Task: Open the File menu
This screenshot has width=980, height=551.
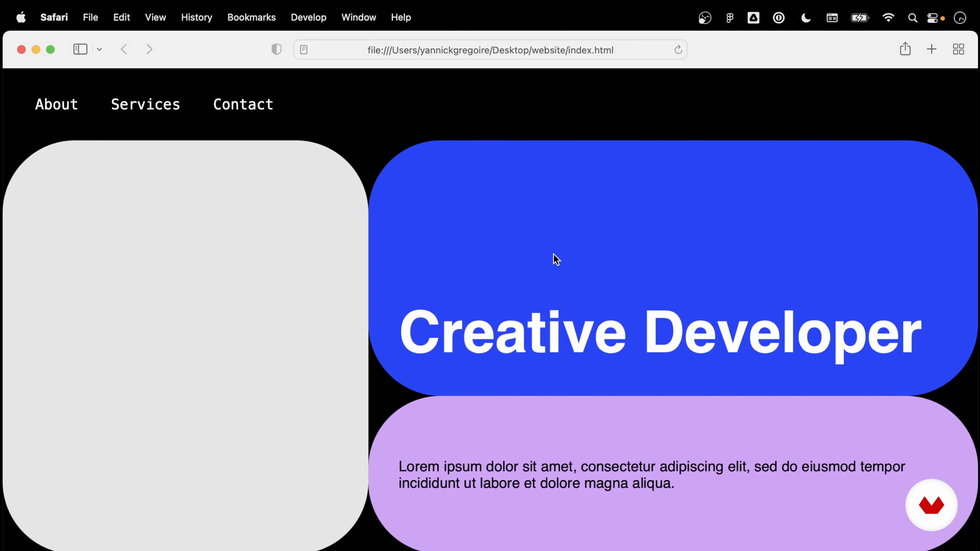Action: point(91,18)
